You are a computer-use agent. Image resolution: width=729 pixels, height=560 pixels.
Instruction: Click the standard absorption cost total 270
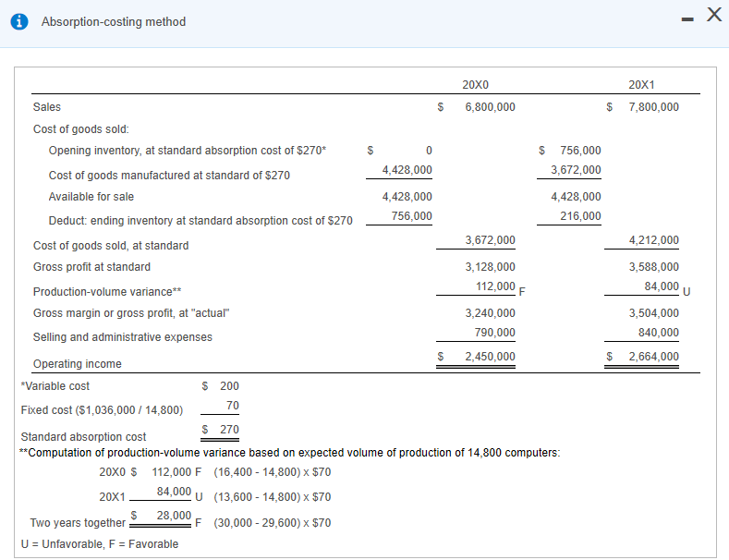[229, 430]
